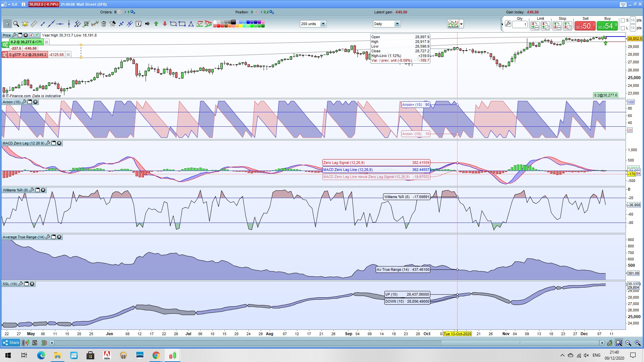Click the alert bell icon
Viewport: 644px width, 362px height.
(25, 24)
